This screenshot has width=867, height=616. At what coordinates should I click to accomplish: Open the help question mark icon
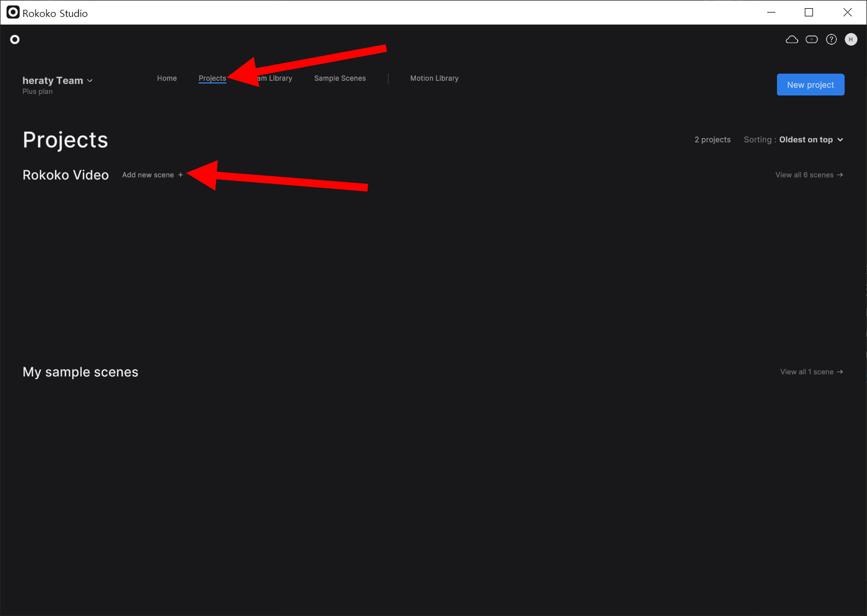click(x=832, y=39)
